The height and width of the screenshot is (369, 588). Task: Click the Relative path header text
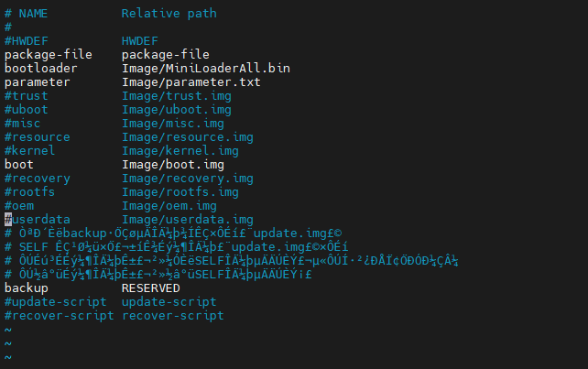click(169, 14)
